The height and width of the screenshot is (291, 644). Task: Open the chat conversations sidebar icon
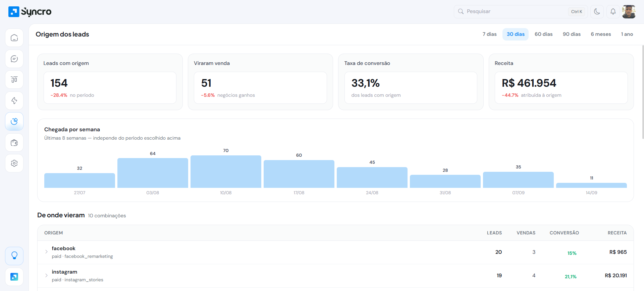(x=14, y=59)
